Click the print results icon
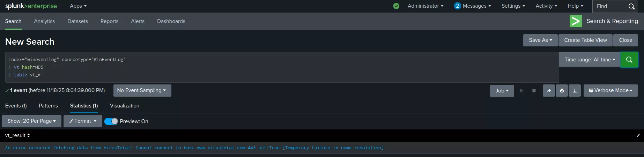 562,91
